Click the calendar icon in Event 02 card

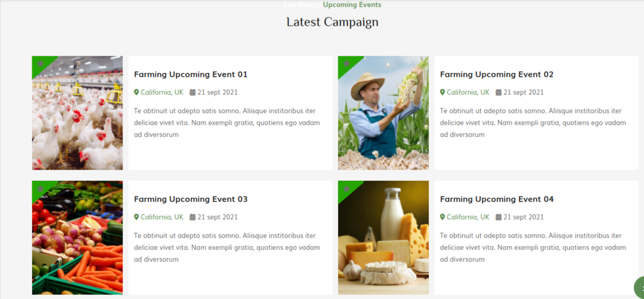click(x=499, y=92)
